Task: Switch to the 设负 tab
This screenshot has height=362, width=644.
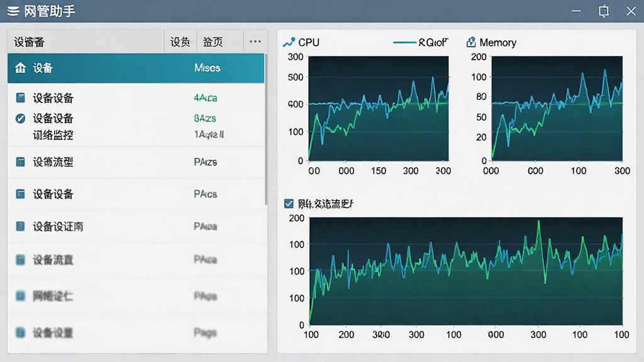Action: (180, 41)
